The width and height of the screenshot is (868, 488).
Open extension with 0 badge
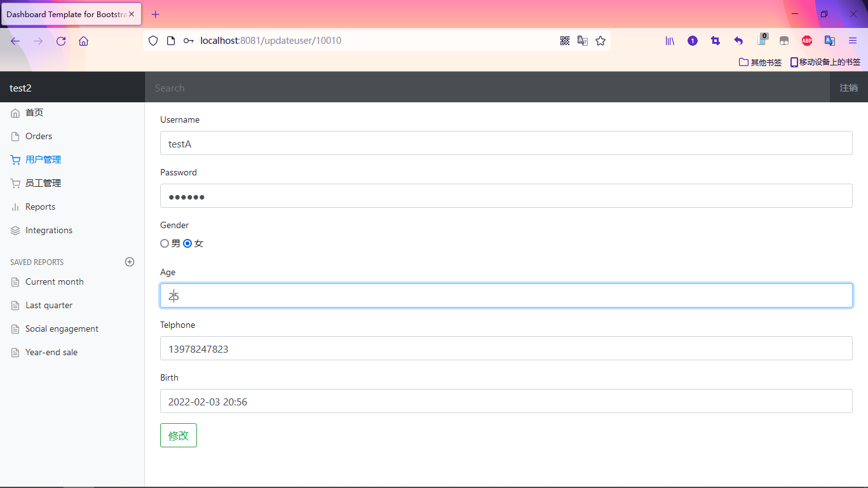[762, 39]
